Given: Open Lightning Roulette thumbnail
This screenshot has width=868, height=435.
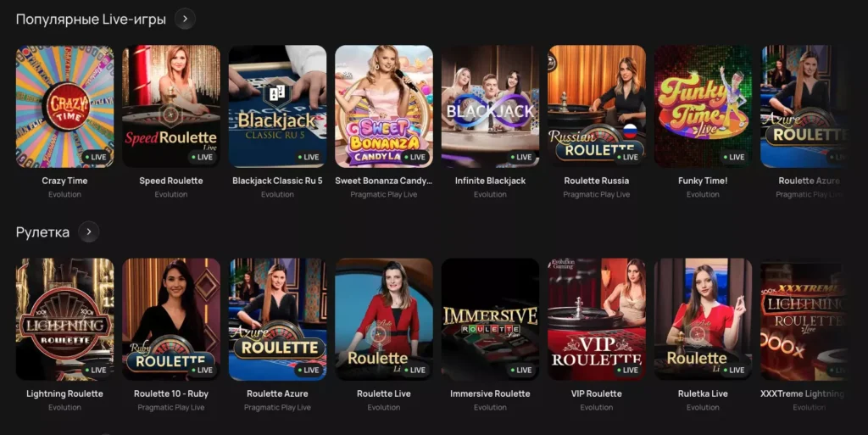Looking at the screenshot, I should (x=64, y=320).
